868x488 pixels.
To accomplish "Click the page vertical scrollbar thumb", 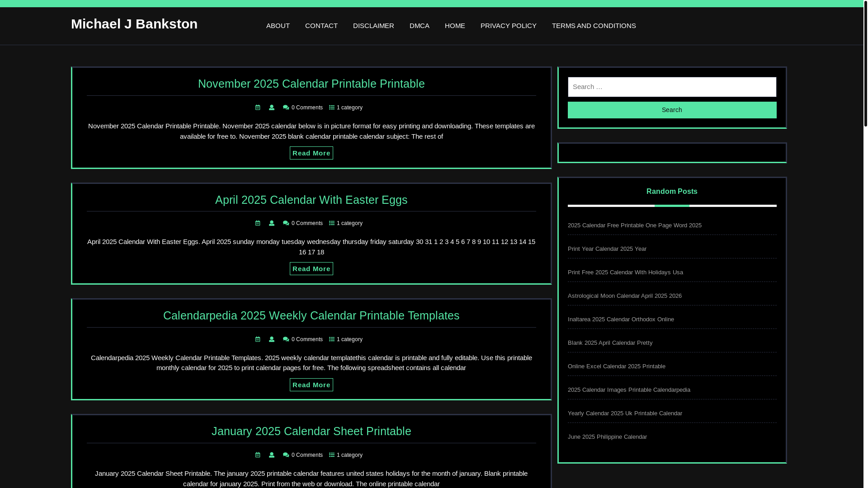I will pos(866,63).
